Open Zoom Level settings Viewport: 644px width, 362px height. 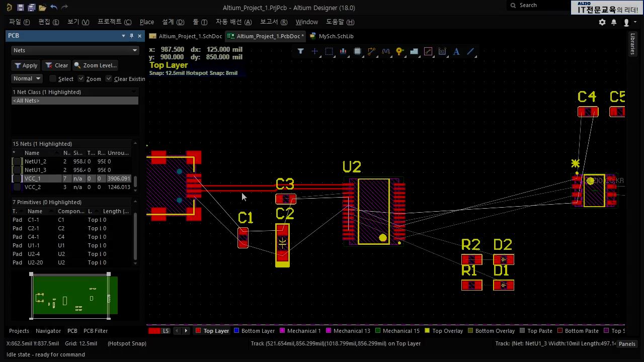tap(95, 65)
